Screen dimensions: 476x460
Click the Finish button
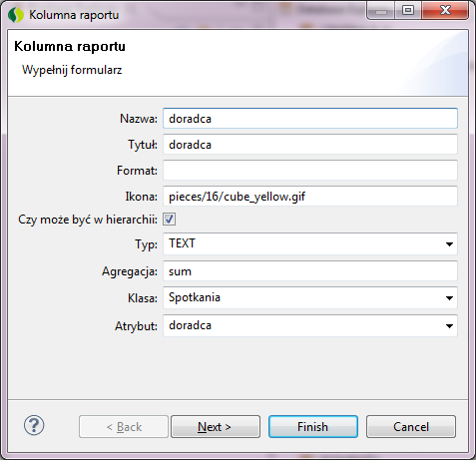(x=313, y=426)
